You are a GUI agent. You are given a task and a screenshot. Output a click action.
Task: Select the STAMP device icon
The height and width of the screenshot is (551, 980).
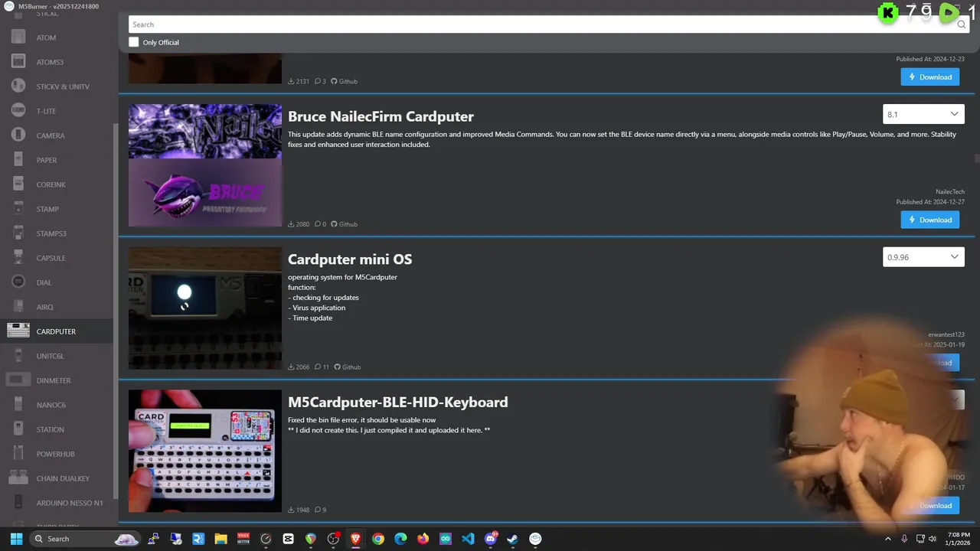pos(18,209)
